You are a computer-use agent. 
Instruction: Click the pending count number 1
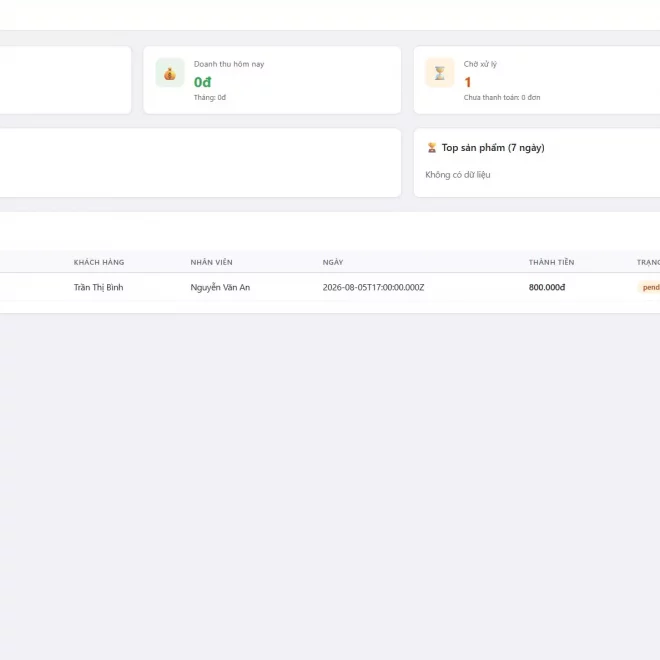(467, 82)
